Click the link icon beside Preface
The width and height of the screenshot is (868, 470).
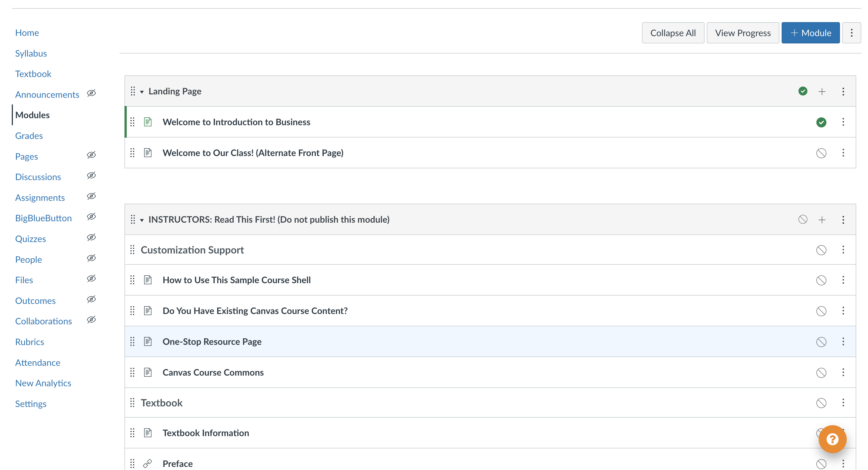coord(147,464)
